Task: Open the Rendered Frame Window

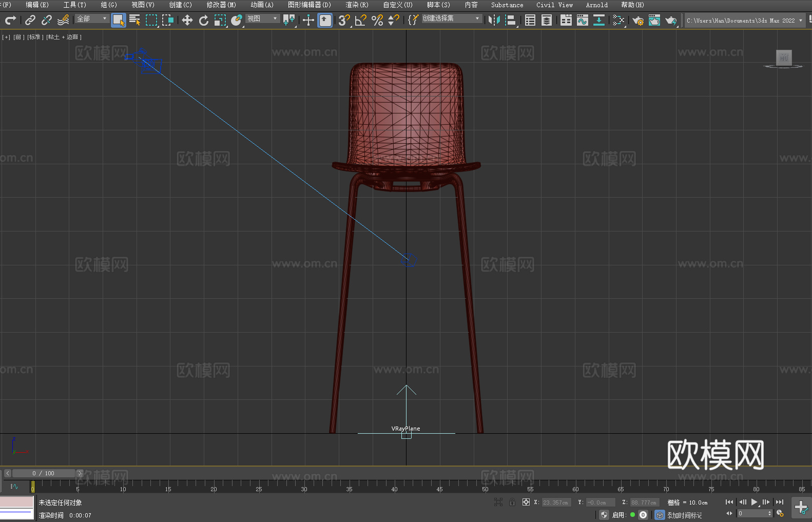Action: click(x=654, y=20)
